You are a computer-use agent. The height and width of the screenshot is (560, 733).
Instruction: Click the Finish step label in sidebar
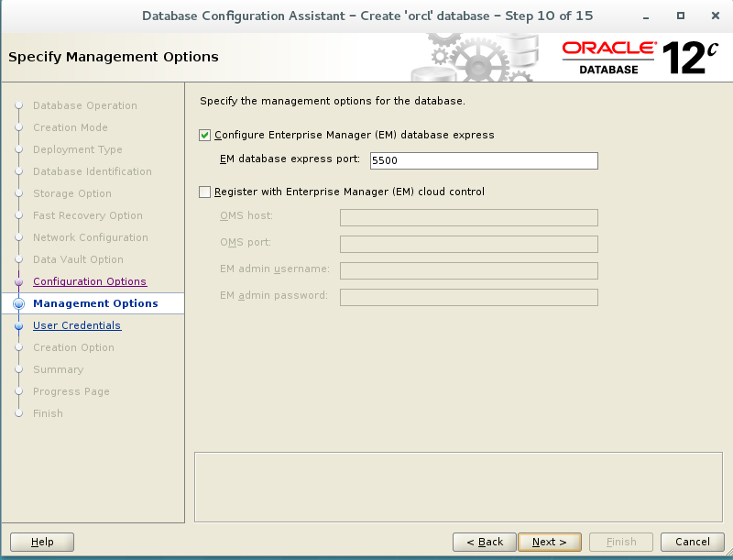tap(48, 413)
